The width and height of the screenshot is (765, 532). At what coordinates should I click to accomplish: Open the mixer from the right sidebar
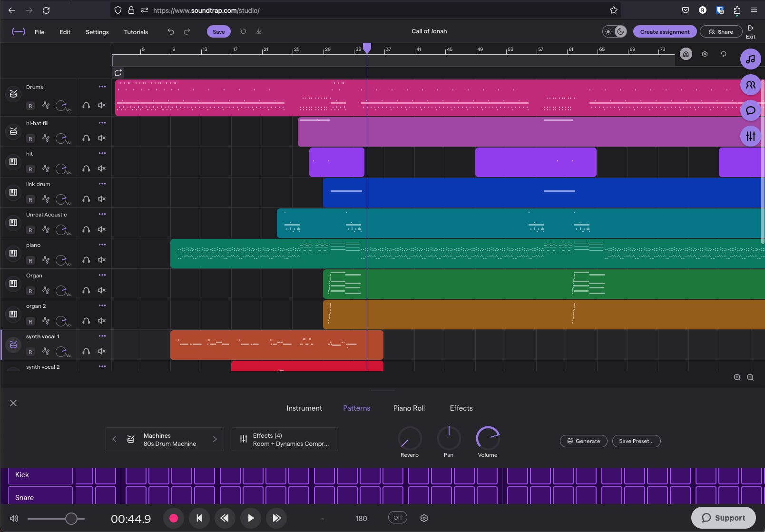pyautogui.click(x=750, y=136)
